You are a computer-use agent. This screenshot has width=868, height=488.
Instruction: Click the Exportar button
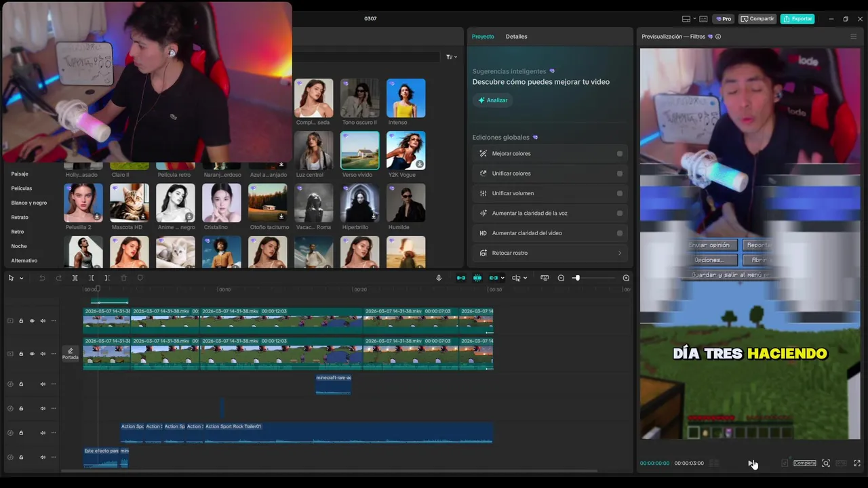(x=797, y=19)
